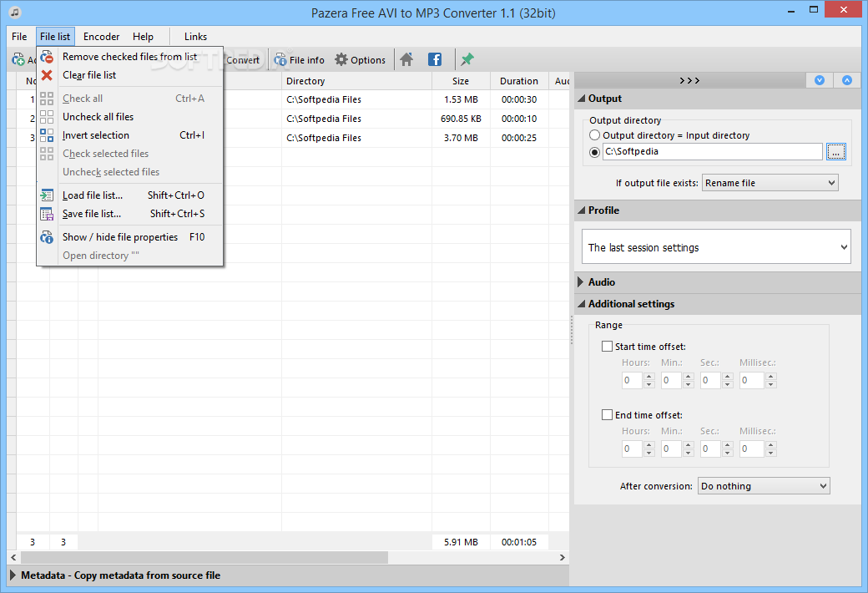Open the Encoder menu
868x593 pixels.
click(x=101, y=37)
